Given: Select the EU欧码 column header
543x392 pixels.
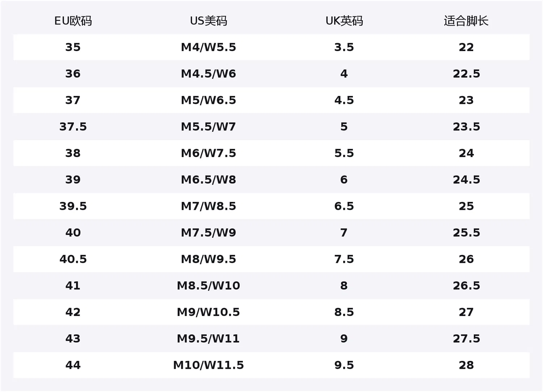Looking at the screenshot, I should tap(73, 21).
